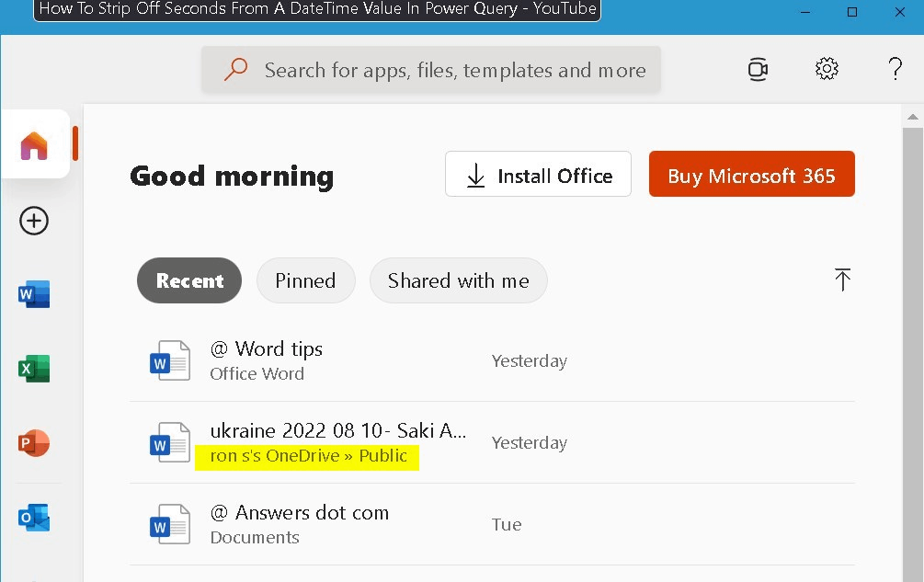Click the scrollbar up arrow
924x582 pixels.
pyautogui.click(x=912, y=117)
